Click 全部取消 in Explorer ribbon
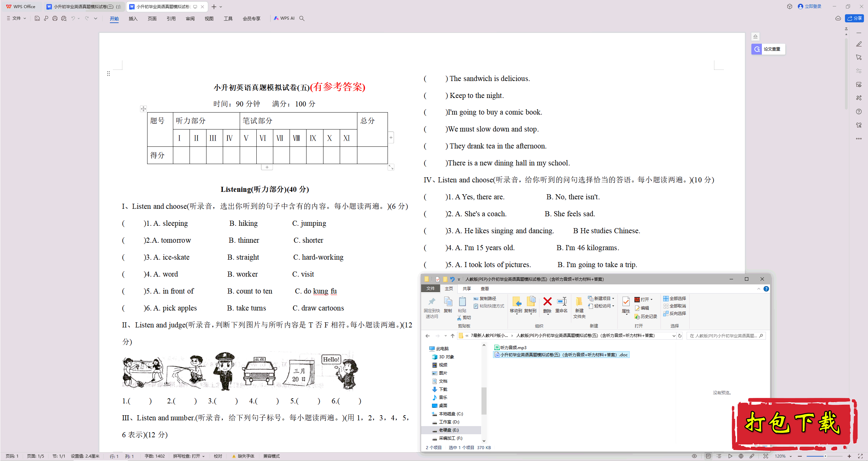 (x=675, y=306)
